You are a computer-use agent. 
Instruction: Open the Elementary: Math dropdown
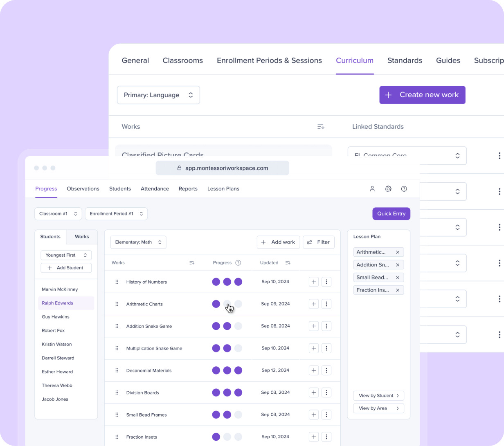tap(138, 242)
